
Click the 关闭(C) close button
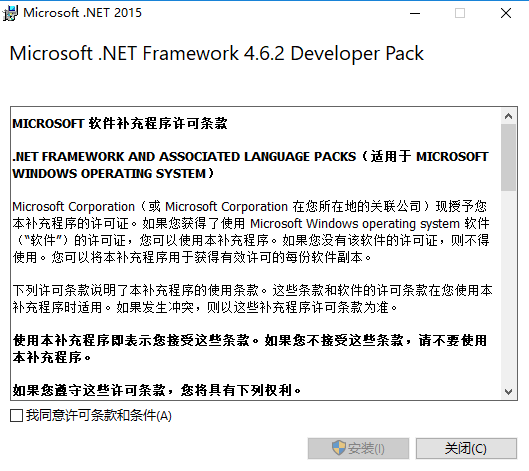[466, 448]
